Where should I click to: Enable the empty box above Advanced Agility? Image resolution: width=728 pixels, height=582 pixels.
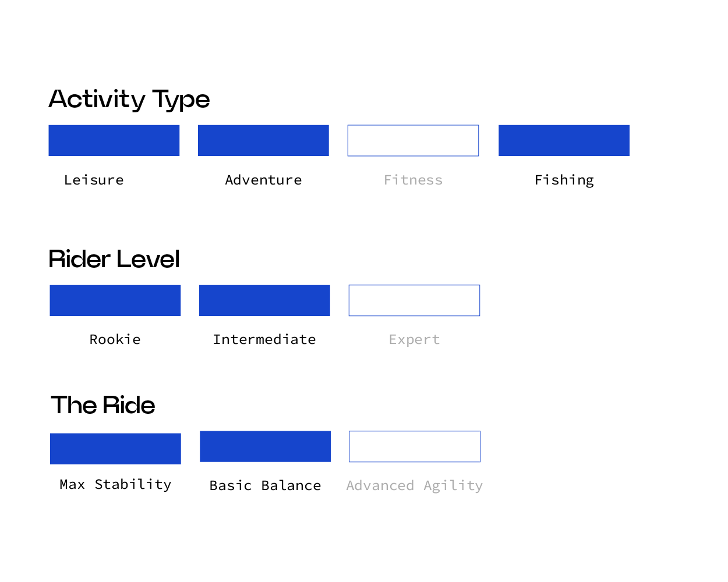click(x=415, y=446)
